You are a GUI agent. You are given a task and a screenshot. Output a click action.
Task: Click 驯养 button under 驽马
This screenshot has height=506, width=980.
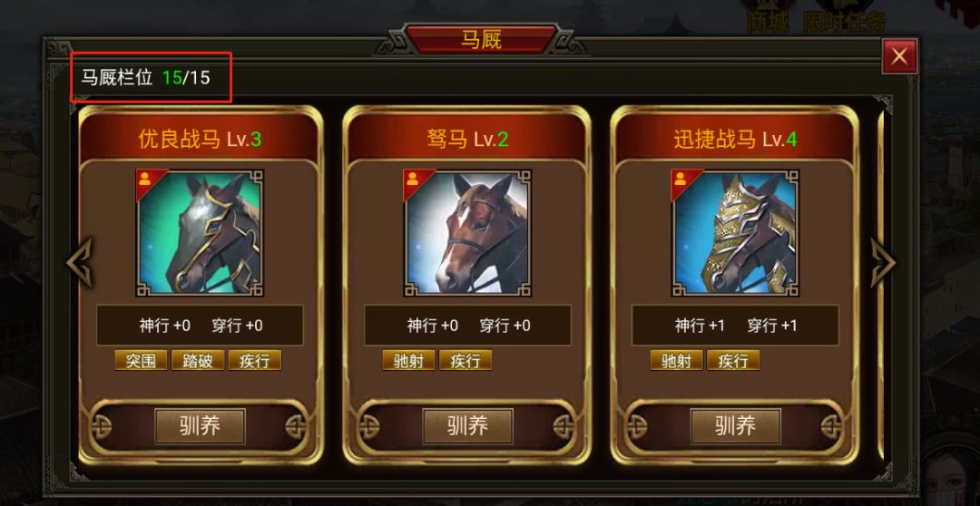pyautogui.click(x=467, y=427)
